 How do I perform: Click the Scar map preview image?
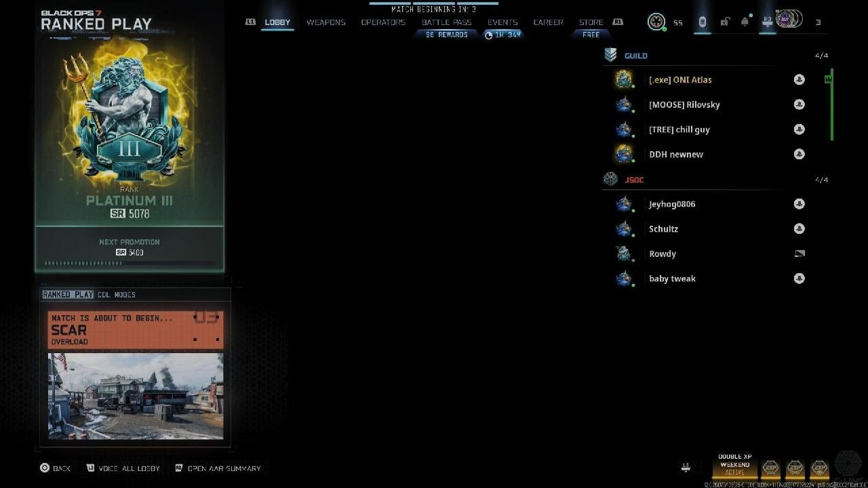136,396
